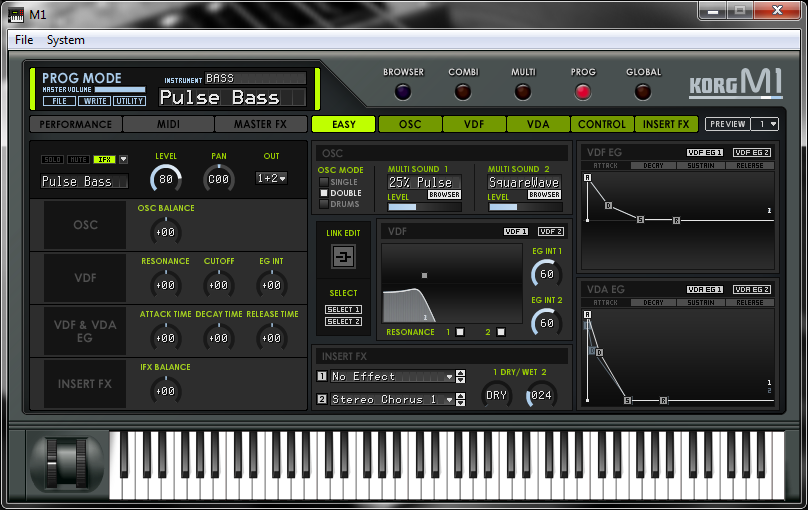This screenshot has height=510, width=808.
Task: Turn the LEVEL knob showing 80
Action: tap(166, 179)
